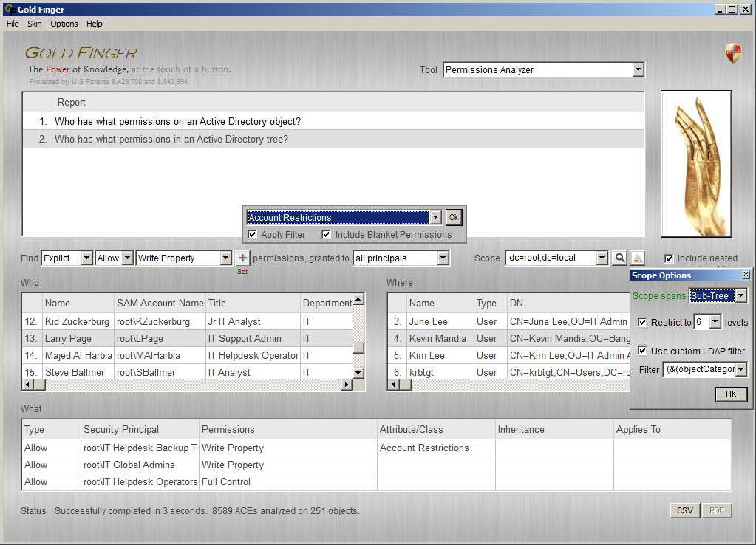Click the plus Set icon to set permissions
This screenshot has width=756, height=545.
[x=242, y=258]
